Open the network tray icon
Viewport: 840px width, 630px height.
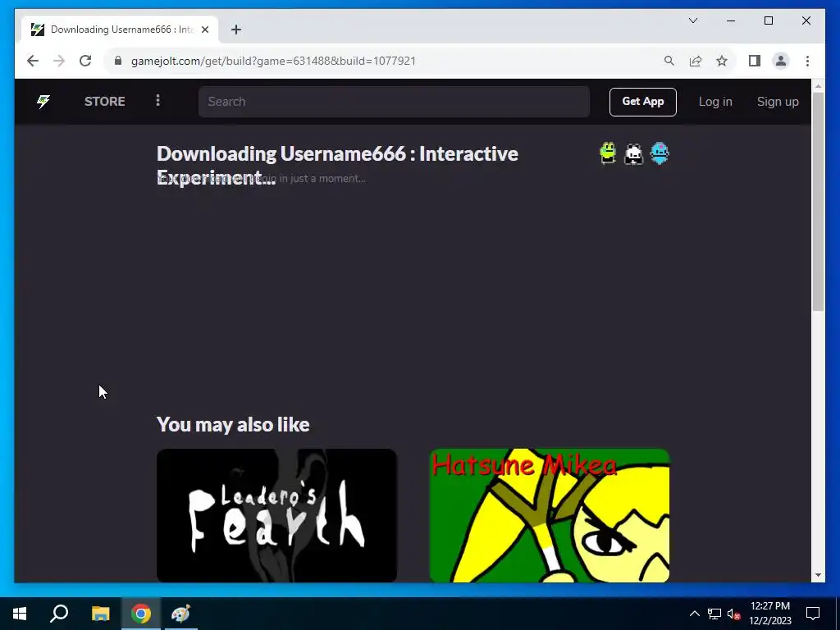pyautogui.click(x=714, y=614)
